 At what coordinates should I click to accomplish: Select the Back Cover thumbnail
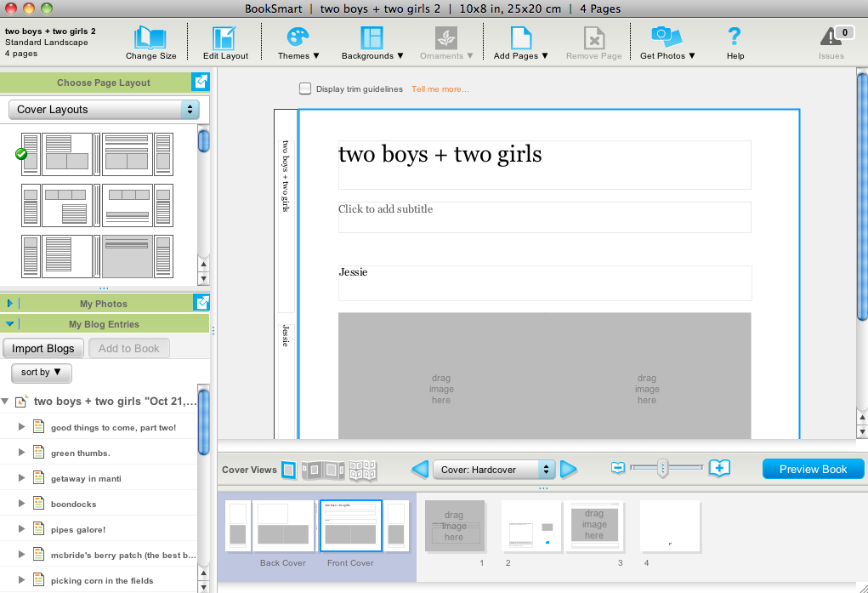pyautogui.click(x=283, y=526)
